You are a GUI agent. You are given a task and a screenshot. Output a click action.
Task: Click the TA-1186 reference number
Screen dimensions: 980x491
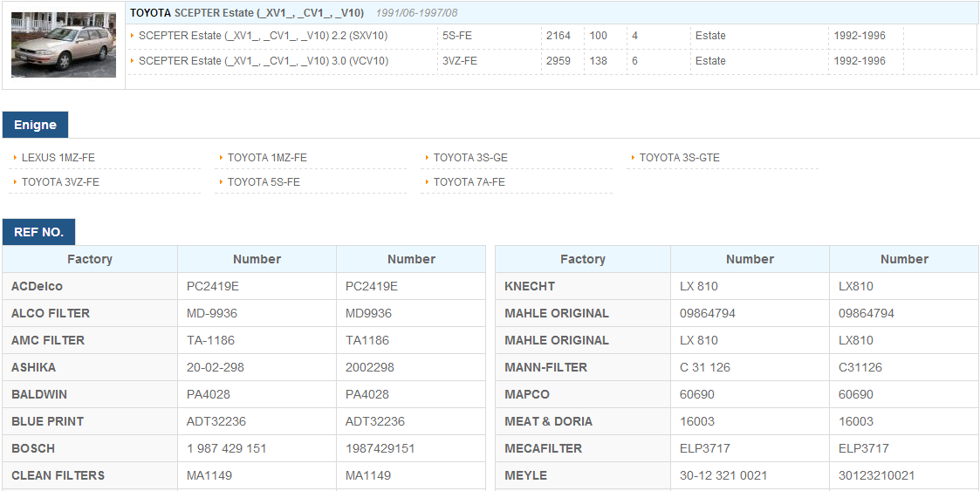point(210,340)
